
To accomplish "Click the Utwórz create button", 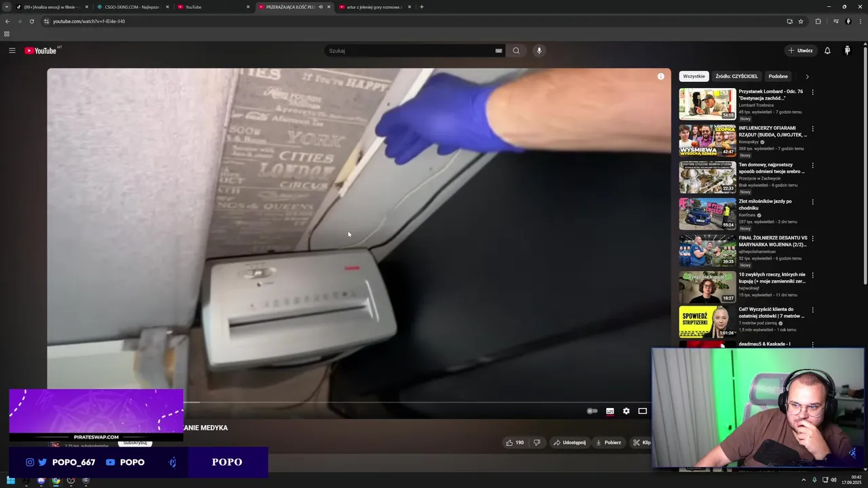I will (800, 51).
